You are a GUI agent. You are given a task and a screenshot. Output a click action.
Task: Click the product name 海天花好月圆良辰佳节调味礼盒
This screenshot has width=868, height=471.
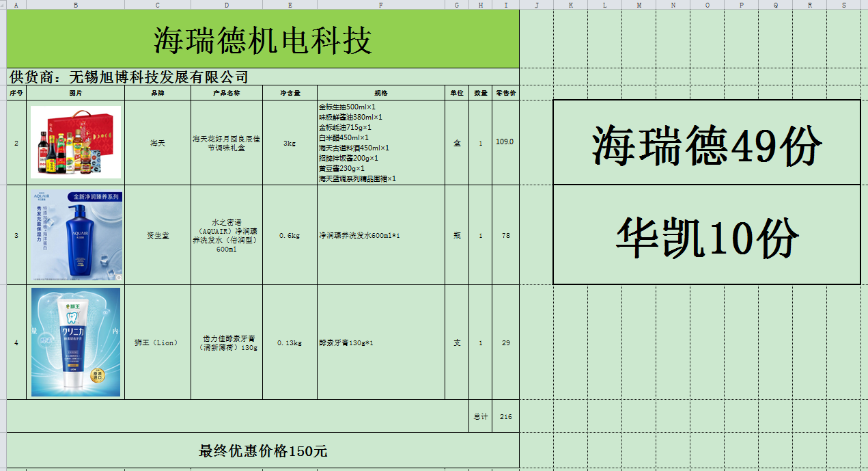pos(227,143)
